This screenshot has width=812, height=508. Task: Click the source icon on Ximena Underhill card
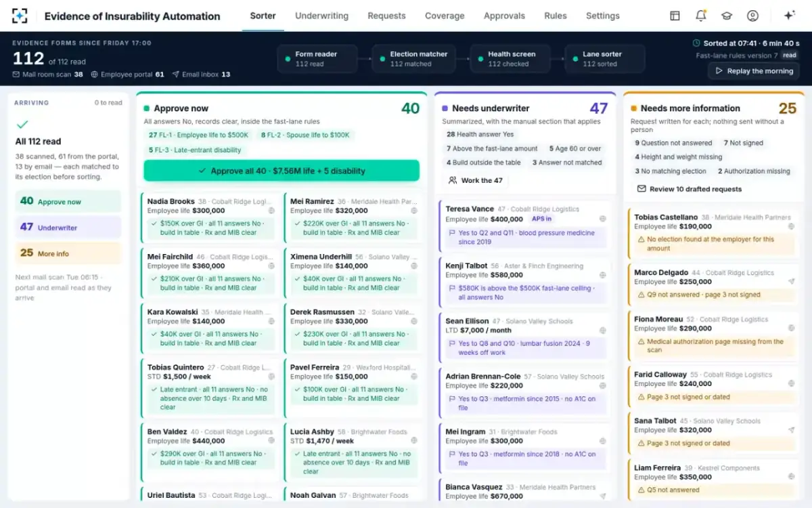click(414, 266)
